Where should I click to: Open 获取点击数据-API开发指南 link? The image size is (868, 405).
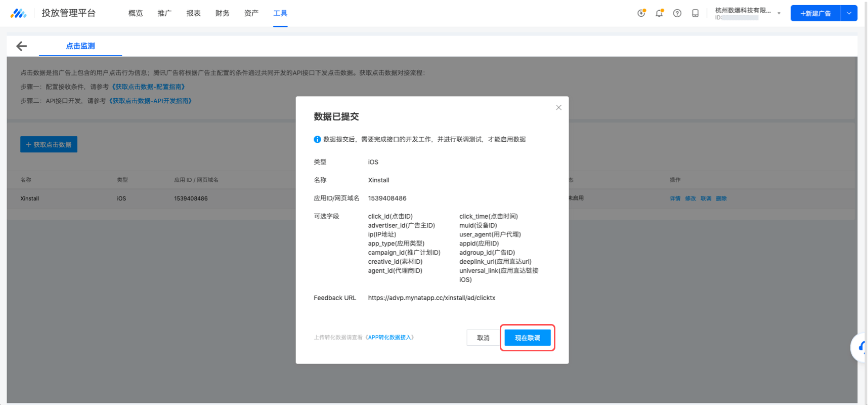(150, 101)
